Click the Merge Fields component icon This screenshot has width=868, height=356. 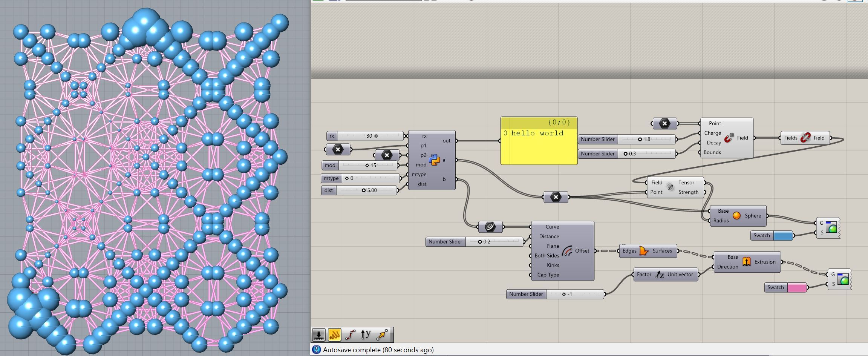(x=805, y=138)
